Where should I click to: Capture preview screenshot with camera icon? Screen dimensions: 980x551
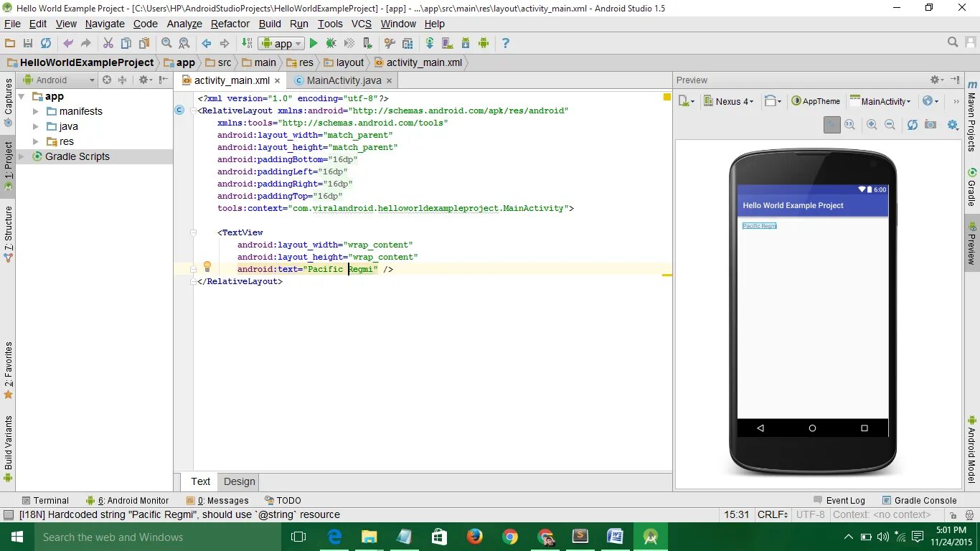[930, 124]
